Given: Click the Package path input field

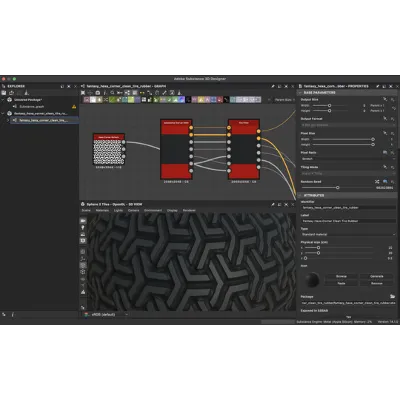Looking at the screenshot, I should click(348, 303).
